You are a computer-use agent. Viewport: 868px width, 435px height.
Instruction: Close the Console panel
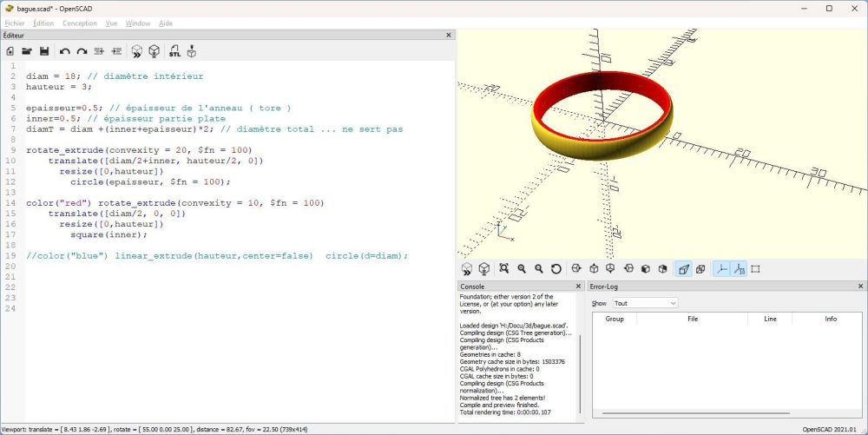tap(579, 286)
